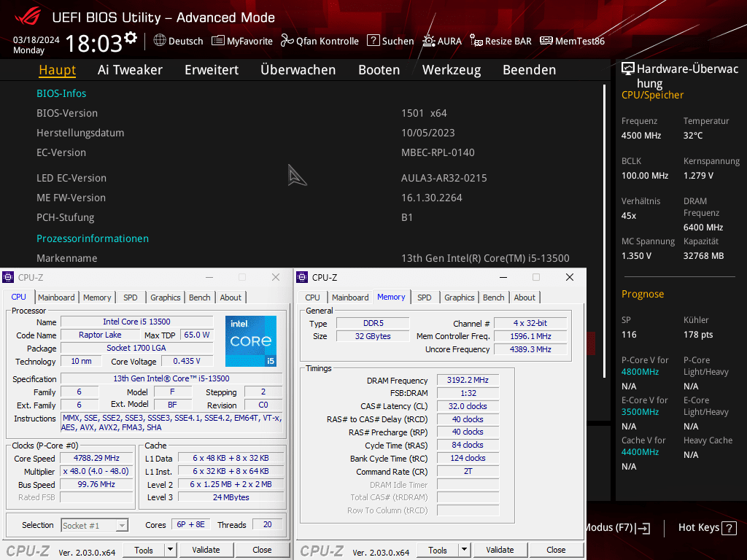
Task: Click ME FW-Version value 16.1.30.2264
Action: coord(432,198)
